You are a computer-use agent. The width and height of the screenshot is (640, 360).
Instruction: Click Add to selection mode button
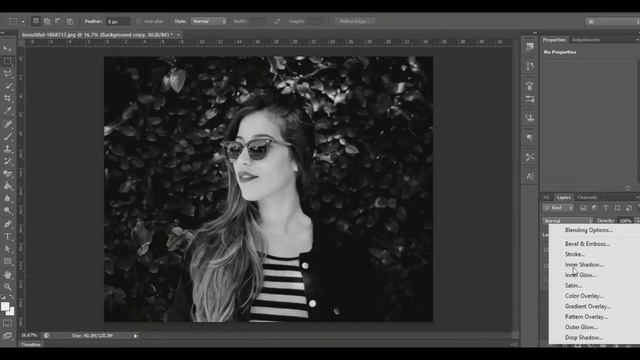[47, 21]
